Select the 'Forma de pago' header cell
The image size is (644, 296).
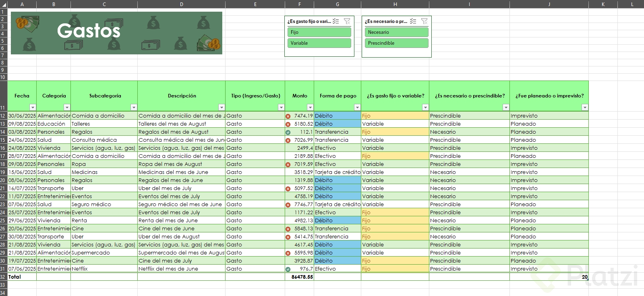click(x=338, y=96)
